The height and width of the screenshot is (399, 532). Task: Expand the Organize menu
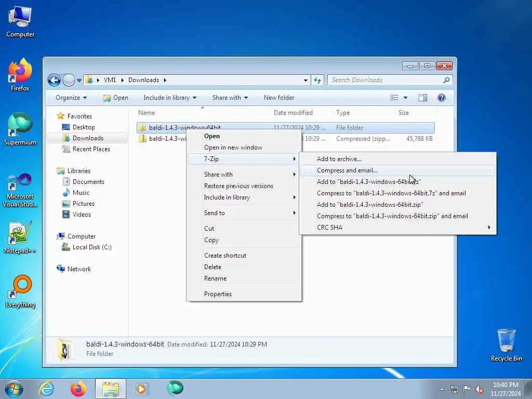[71, 98]
